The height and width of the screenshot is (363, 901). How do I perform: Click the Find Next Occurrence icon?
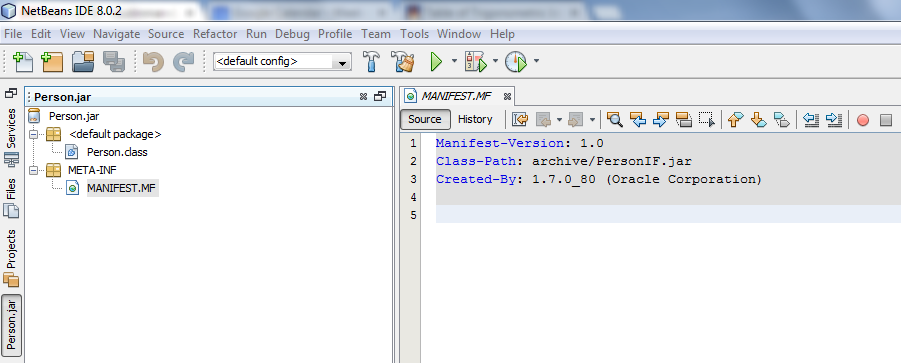[661, 119]
